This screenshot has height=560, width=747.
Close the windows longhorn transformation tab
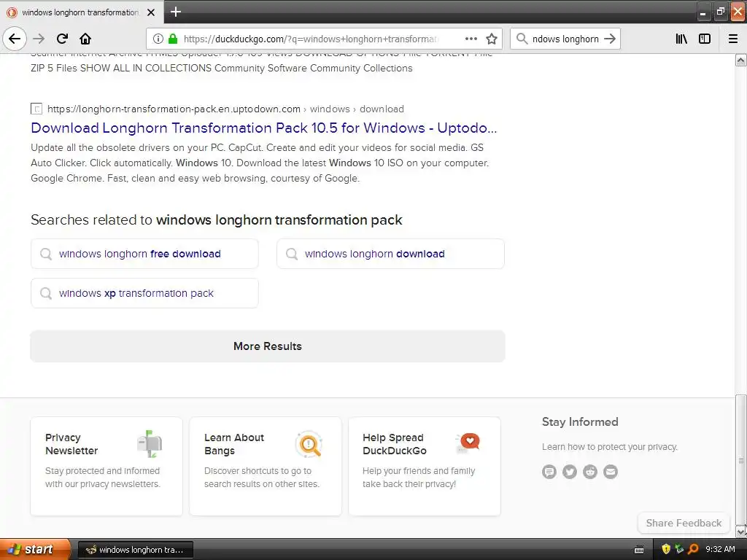click(151, 12)
